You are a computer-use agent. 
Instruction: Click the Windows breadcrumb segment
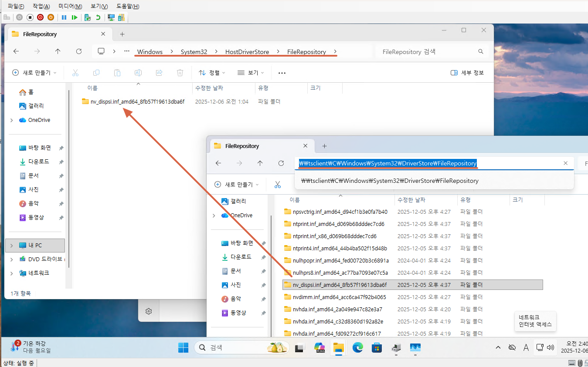point(150,52)
